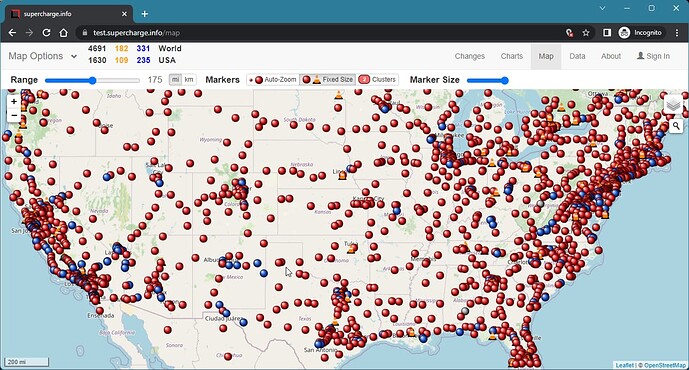Select Fixed Size markers option
The image size is (689, 370).
[x=328, y=80]
